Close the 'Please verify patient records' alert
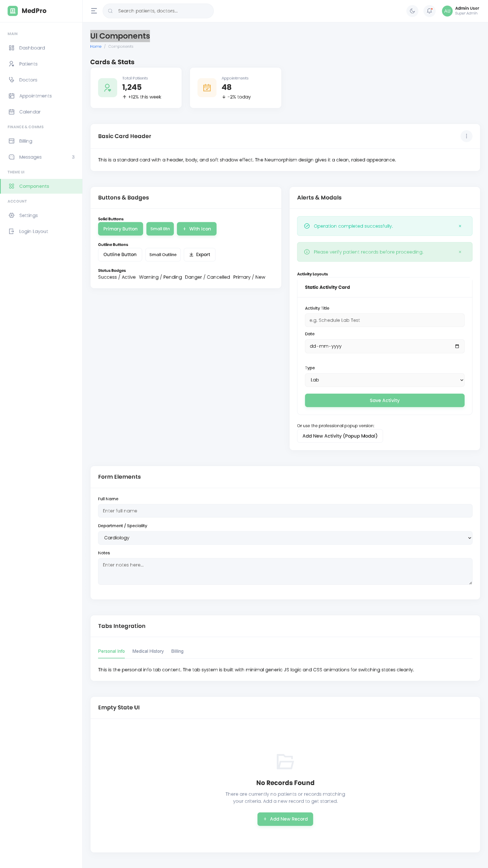This screenshot has height=868, width=488. 460,252
